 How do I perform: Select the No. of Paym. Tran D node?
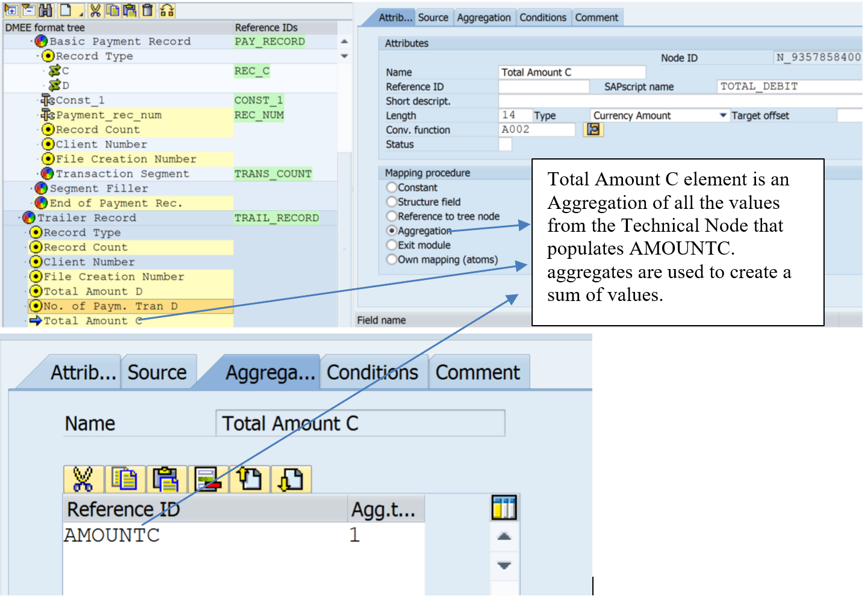111,306
